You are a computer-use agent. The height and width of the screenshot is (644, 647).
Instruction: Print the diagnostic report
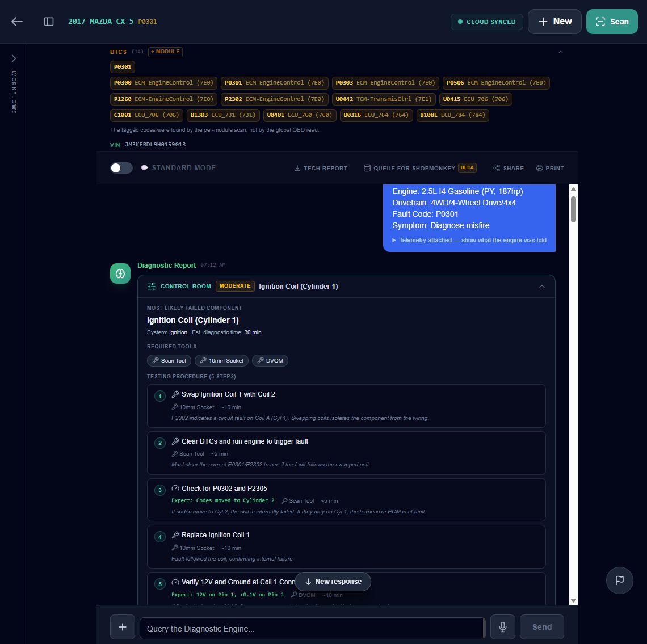[x=550, y=168]
